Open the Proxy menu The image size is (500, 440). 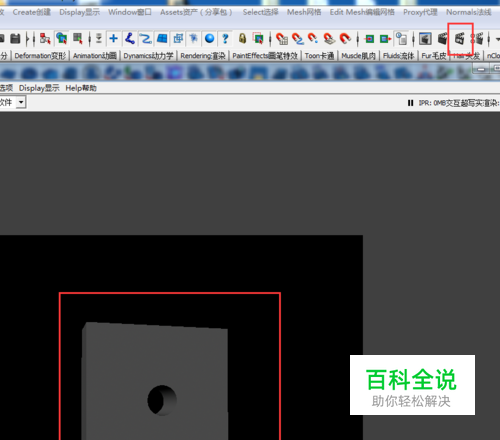click(420, 12)
